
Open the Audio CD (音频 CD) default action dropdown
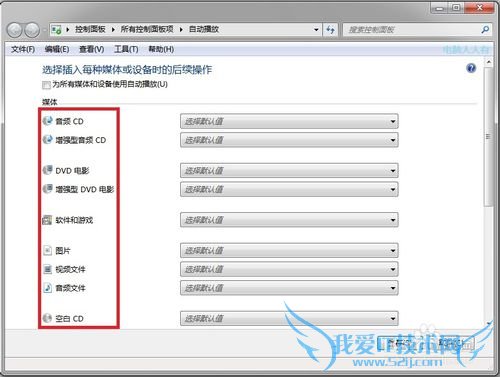289,121
